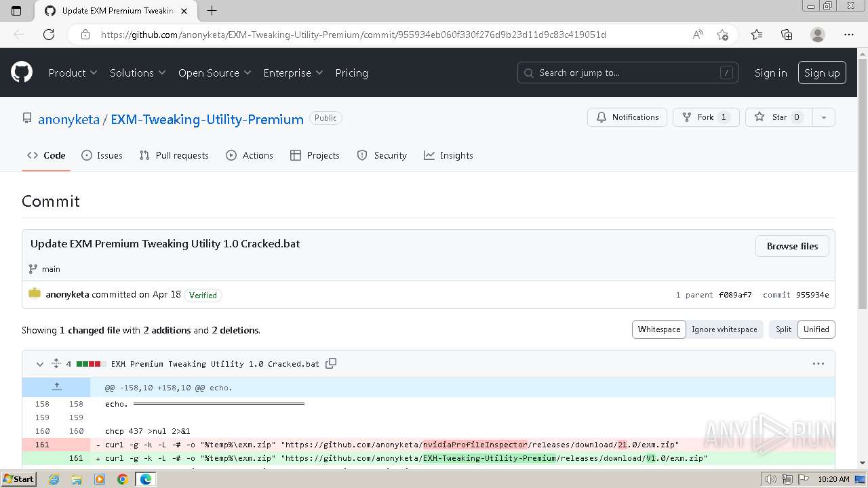Viewport: 868px width, 488px height.
Task: Open the EXM-Tweaking-Utility-Premium repository link
Action: tap(207, 119)
